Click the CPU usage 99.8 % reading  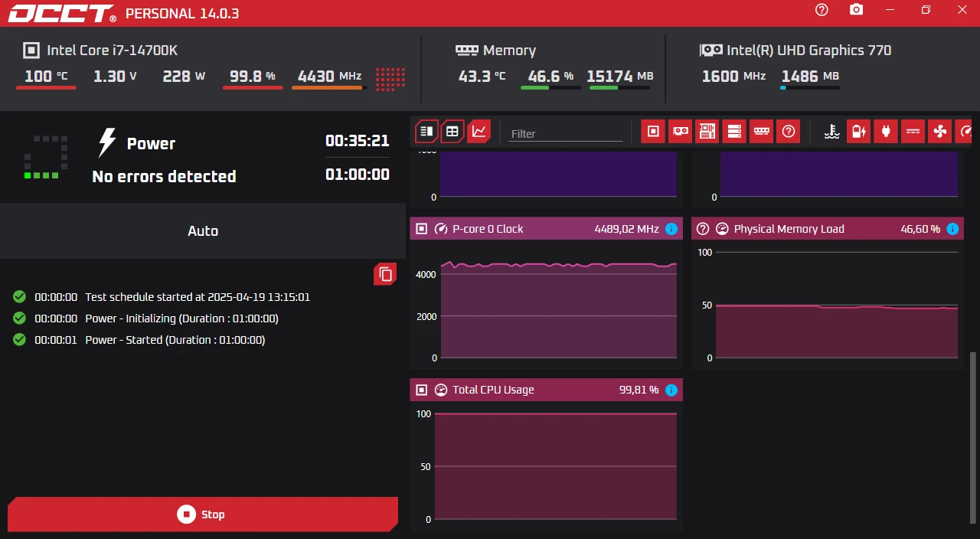(x=253, y=76)
